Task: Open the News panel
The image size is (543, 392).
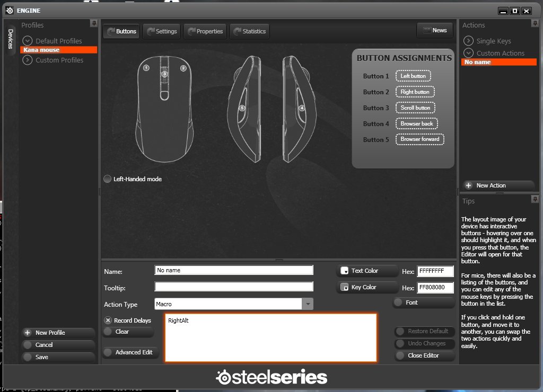Action: [x=435, y=30]
